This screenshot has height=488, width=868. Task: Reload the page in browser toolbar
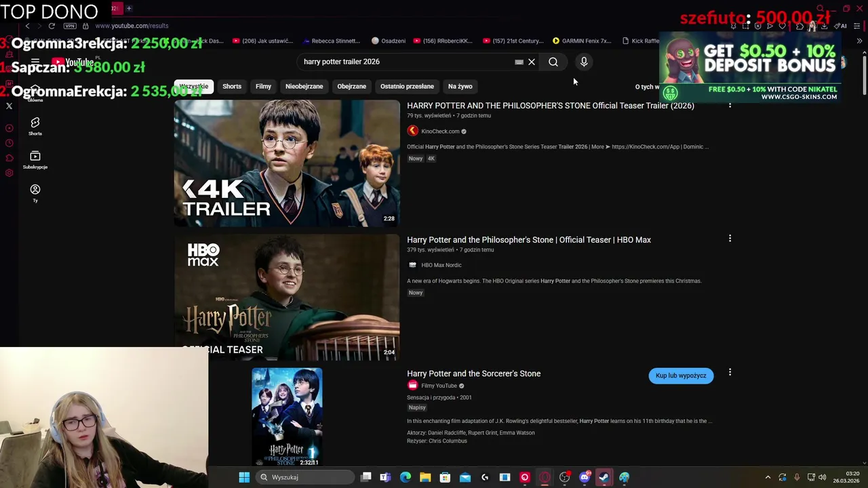(x=52, y=26)
